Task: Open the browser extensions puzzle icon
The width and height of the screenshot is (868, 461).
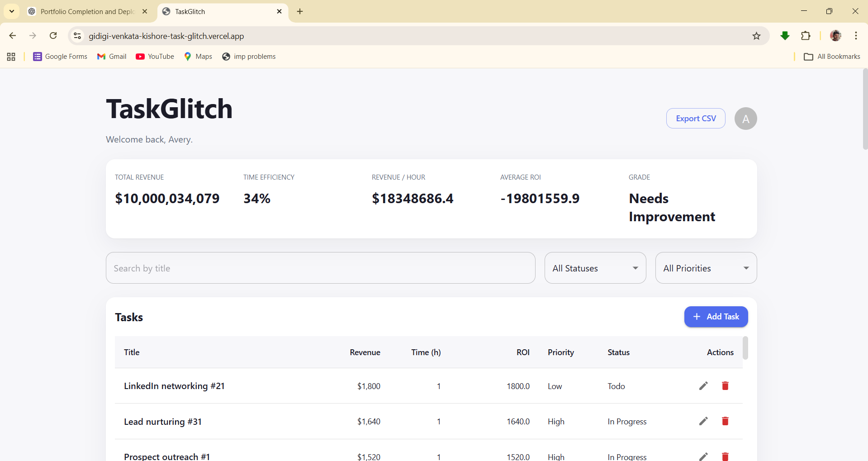Action: point(806,36)
